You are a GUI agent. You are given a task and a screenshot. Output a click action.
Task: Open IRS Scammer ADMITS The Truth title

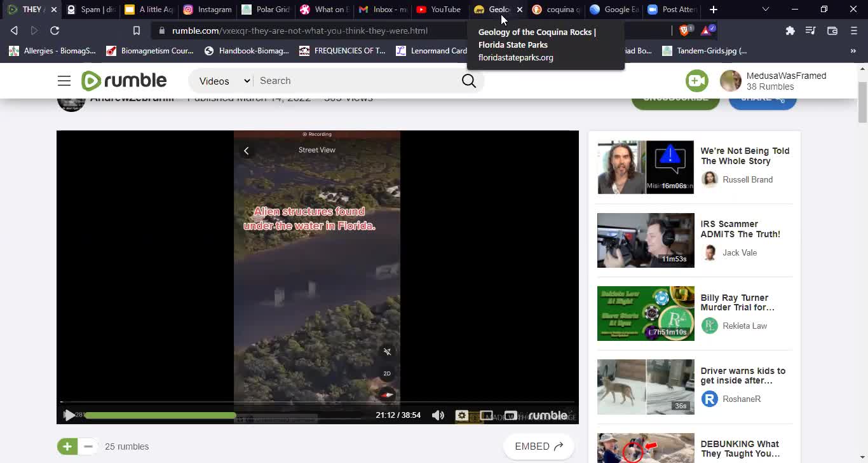click(x=740, y=229)
